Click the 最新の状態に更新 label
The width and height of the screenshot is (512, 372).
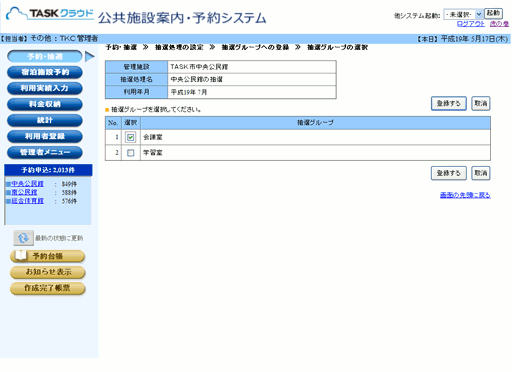tap(59, 238)
